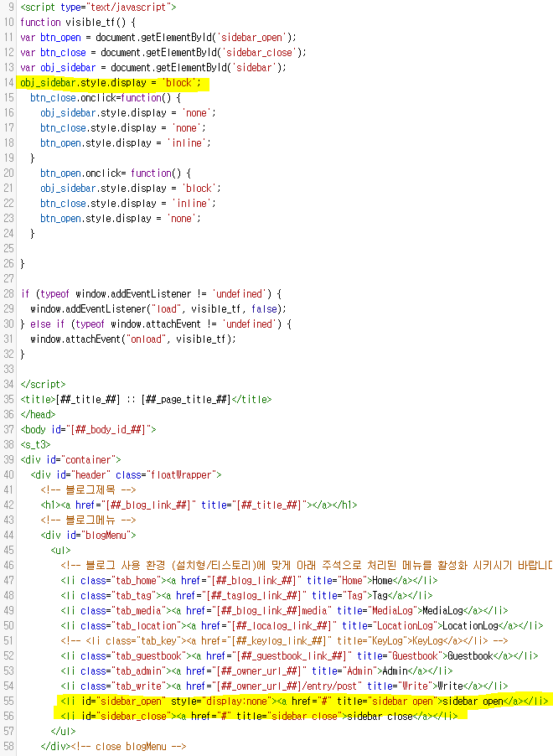Click the '블로그메뉴' comment line
The width and height of the screenshot is (553, 756).
[x=88, y=520]
